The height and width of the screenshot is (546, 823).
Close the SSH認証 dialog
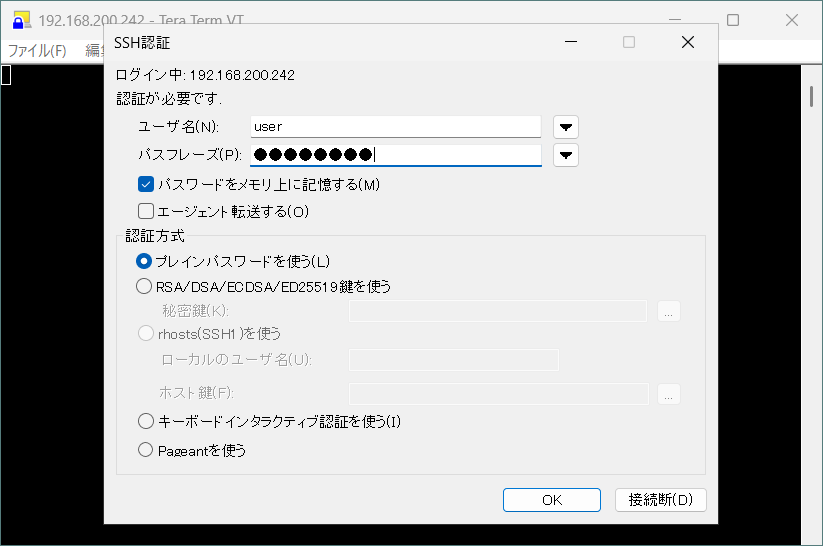(x=687, y=42)
